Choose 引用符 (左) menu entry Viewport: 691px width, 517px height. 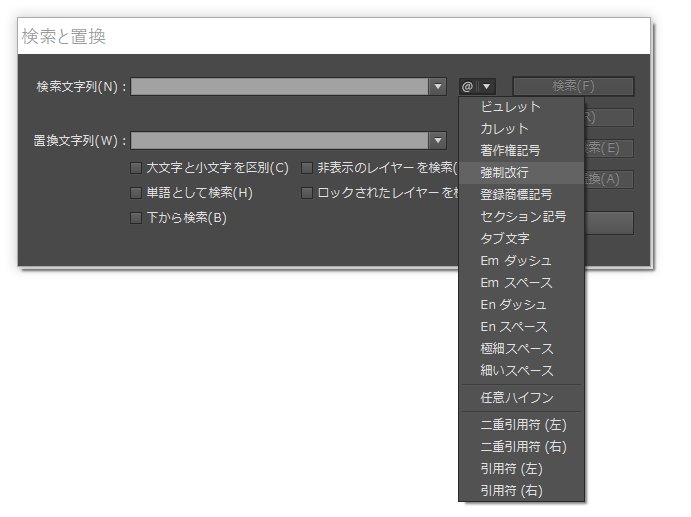click(x=522, y=469)
